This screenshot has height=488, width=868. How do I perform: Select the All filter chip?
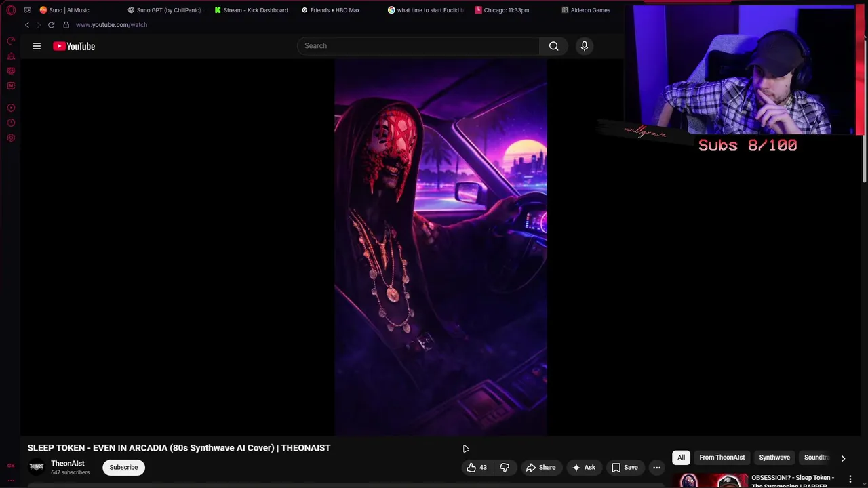click(x=681, y=457)
